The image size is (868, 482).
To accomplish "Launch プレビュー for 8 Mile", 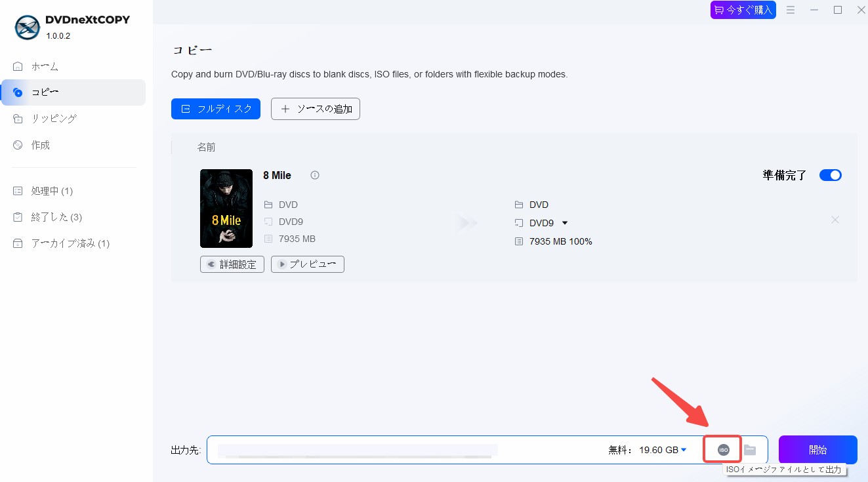I will point(308,264).
